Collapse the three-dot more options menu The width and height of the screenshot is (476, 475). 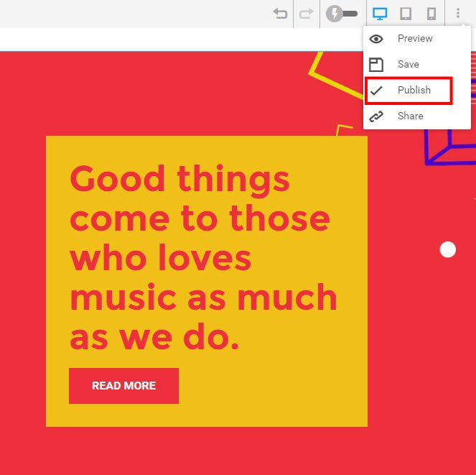point(458,14)
